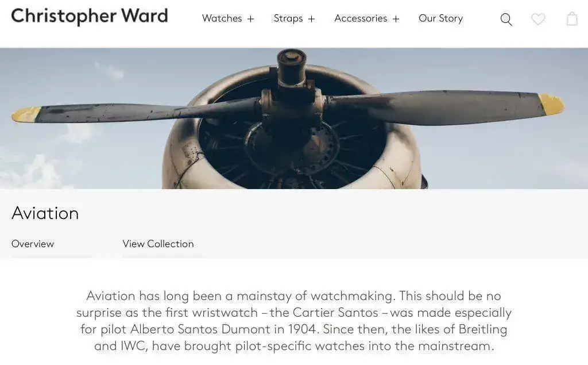The image size is (588, 365).
Task: Click the right yellow propeller tip
Action: coord(551,104)
